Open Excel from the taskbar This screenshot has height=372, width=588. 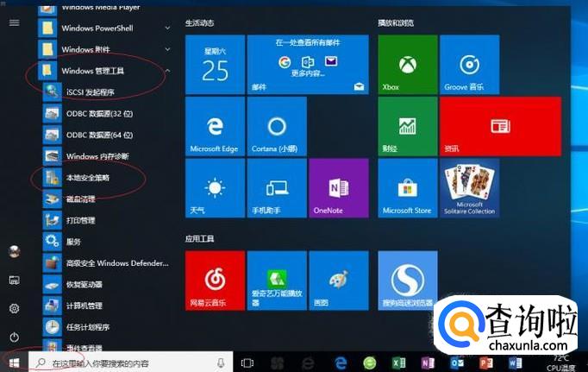click(x=398, y=363)
